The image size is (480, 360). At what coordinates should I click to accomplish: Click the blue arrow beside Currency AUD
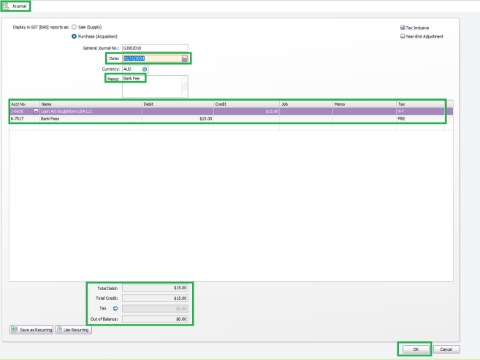click(x=144, y=69)
